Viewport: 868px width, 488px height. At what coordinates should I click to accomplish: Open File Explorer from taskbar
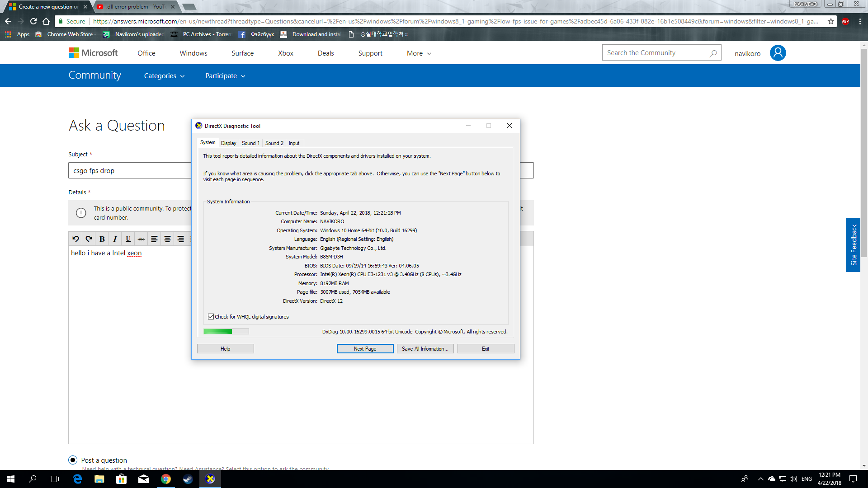click(x=99, y=479)
